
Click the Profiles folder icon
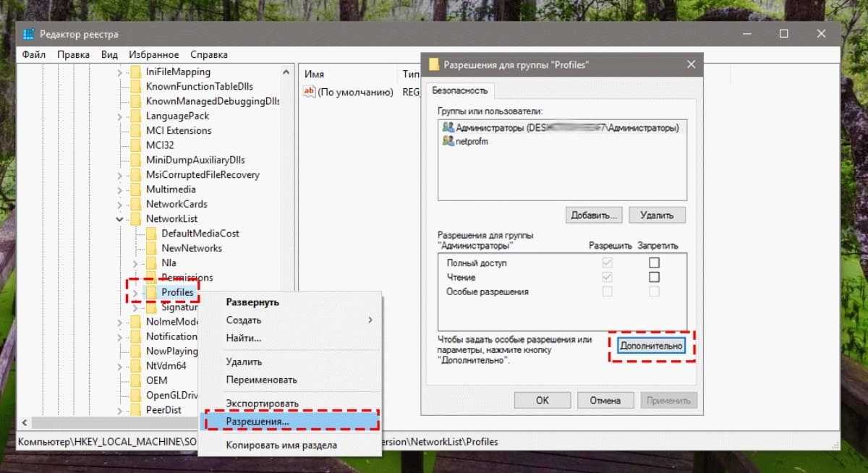pyautogui.click(x=150, y=292)
